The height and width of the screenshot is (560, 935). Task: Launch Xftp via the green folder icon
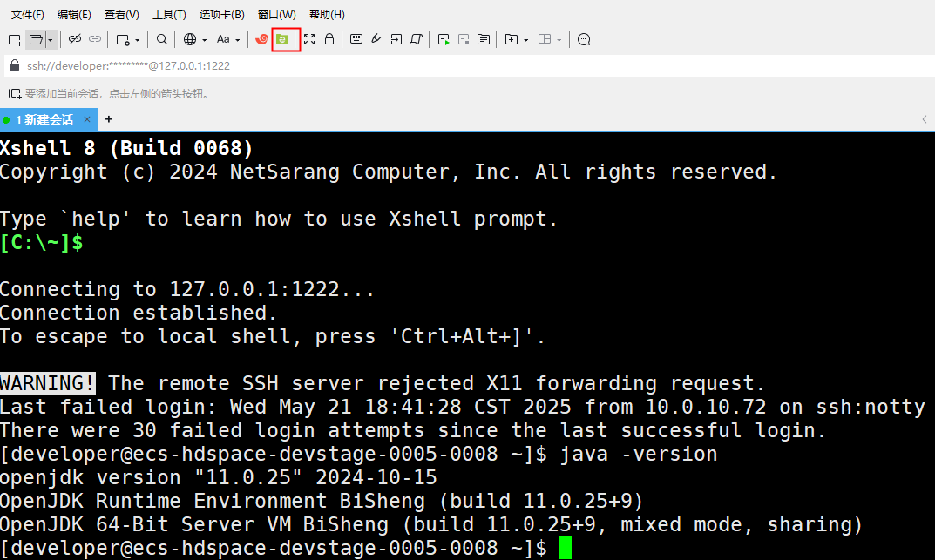click(282, 39)
